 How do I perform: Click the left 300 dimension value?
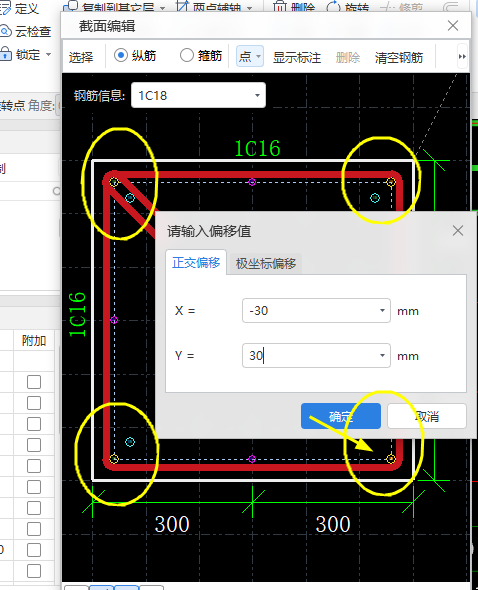[x=172, y=524]
